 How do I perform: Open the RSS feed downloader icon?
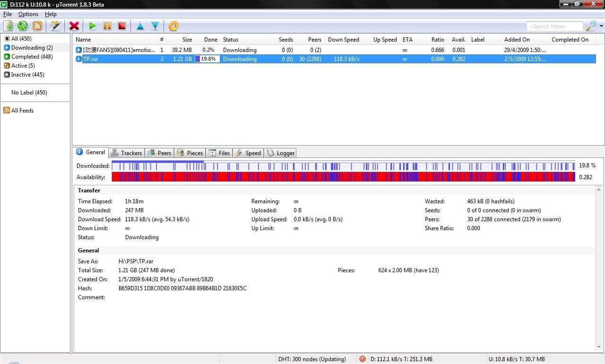click(x=37, y=26)
